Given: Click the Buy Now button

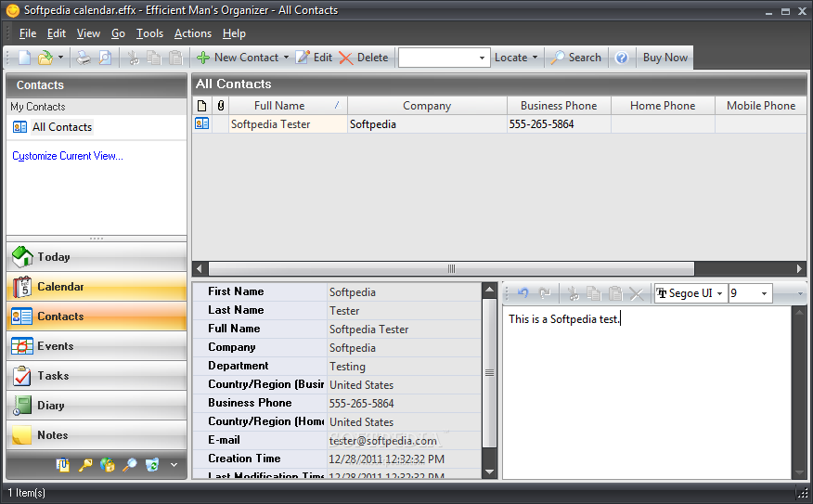Looking at the screenshot, I should point(665,58).
